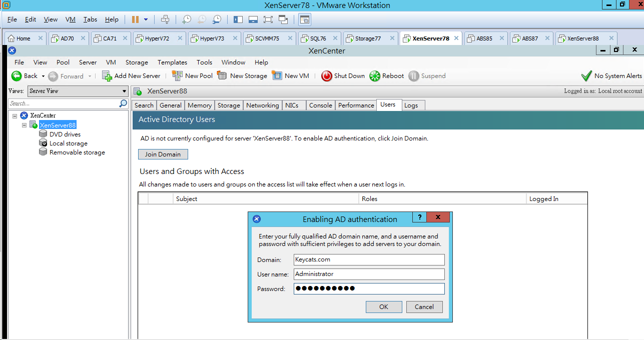The image size is (644, 340).
Task: Select XenServer88 in the tree
Action: 58,125
